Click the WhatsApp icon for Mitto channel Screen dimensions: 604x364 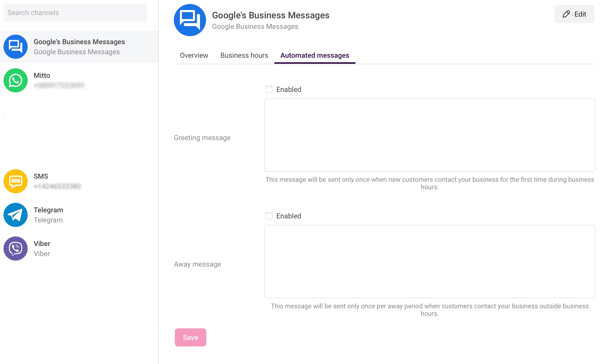[x=16, y=80]
